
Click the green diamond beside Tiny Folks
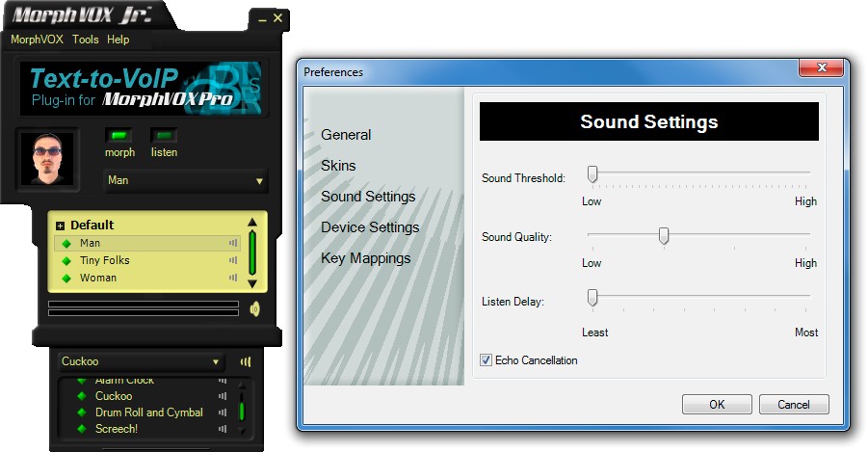click(x=67, y=261)
